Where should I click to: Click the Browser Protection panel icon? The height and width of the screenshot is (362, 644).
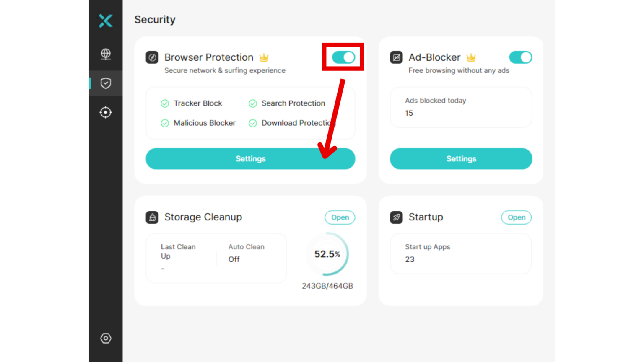(152, 57)
